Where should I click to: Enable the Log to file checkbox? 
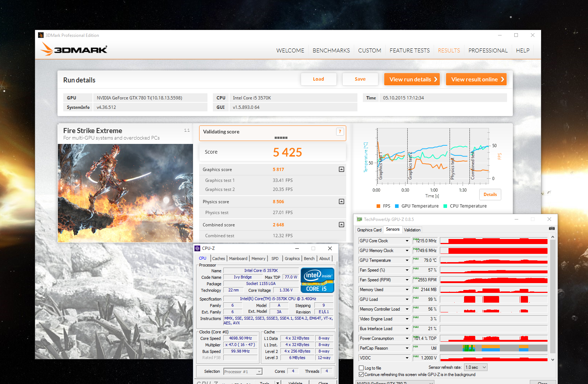pos(361,368)
